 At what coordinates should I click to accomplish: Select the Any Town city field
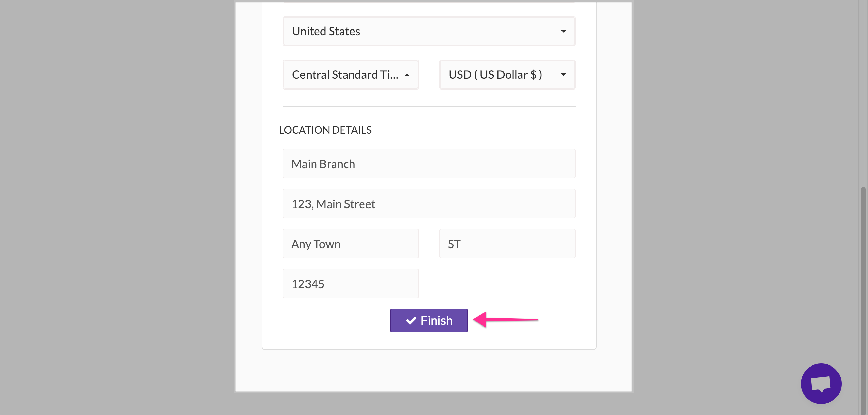tap(351, 244)
